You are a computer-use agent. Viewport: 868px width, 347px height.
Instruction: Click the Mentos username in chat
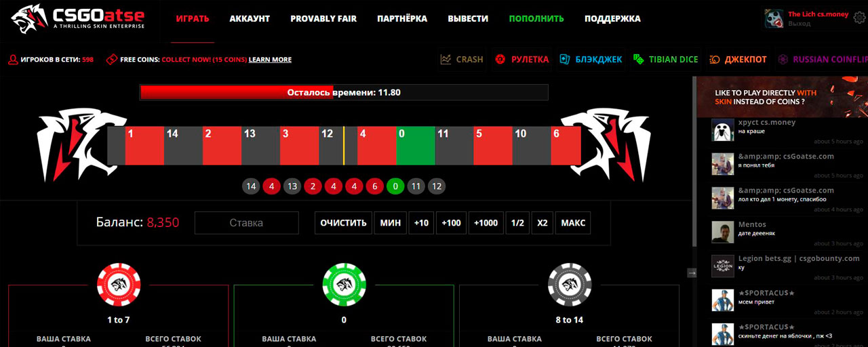[752, 224]
